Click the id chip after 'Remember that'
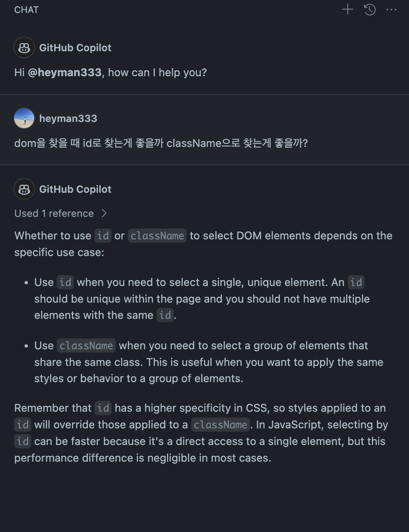Viewport: 409px width, 532px height. click(103, 408)
